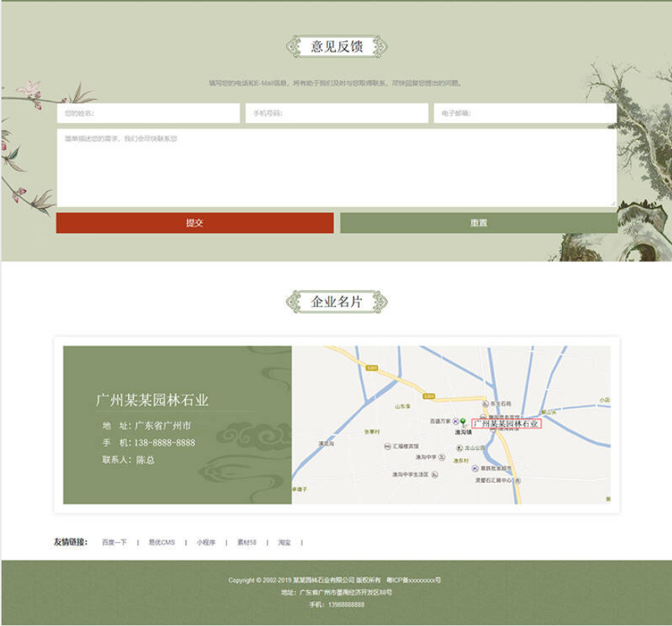Click the 百盛万家 shopping icon on map
The image size is (672, 626).
(456, 421)
